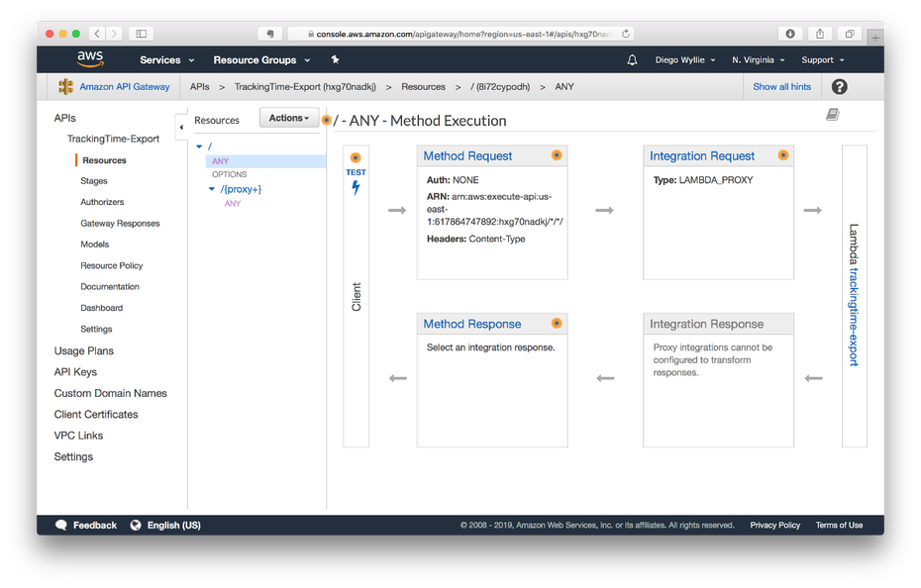Collapse the Resources panel with the arrow
The image size is (921, 588).
tap(181, 127)
